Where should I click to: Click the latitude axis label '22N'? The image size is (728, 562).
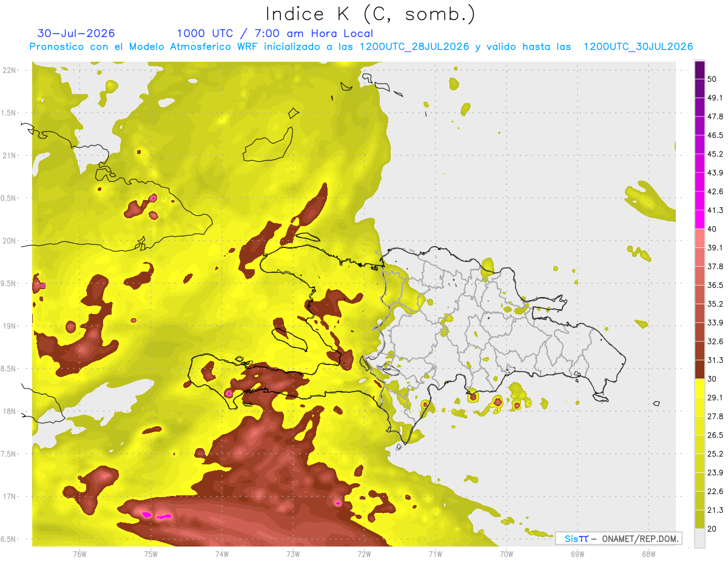click(x=9, y=70)
